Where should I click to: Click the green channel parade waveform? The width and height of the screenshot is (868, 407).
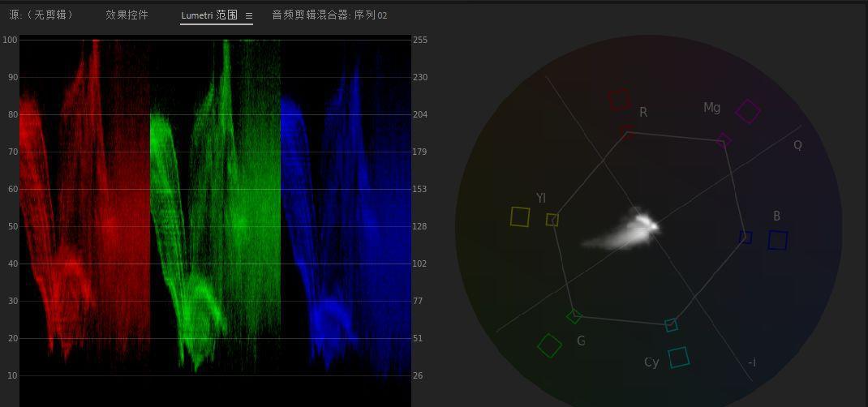click(x=215, y=204)
